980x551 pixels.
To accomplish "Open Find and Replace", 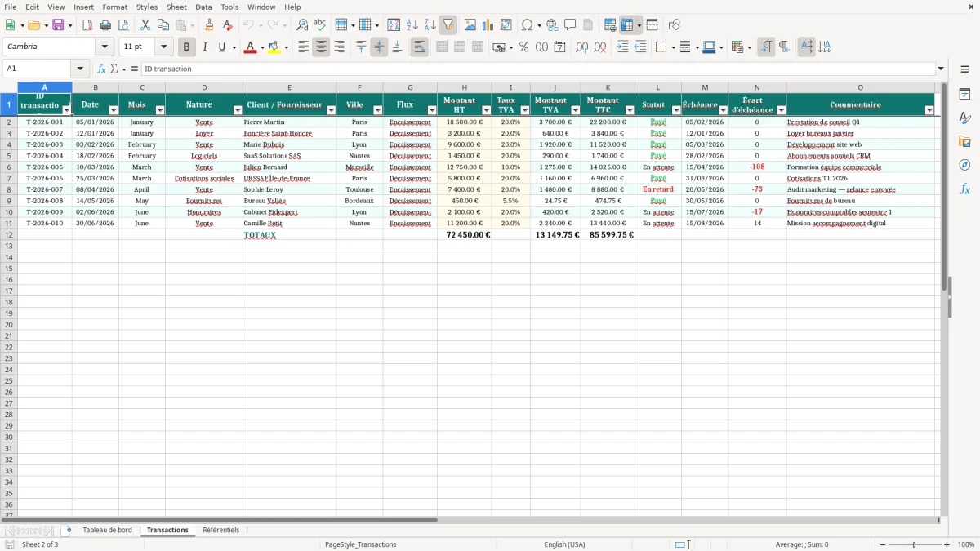I will click(302, 25).
